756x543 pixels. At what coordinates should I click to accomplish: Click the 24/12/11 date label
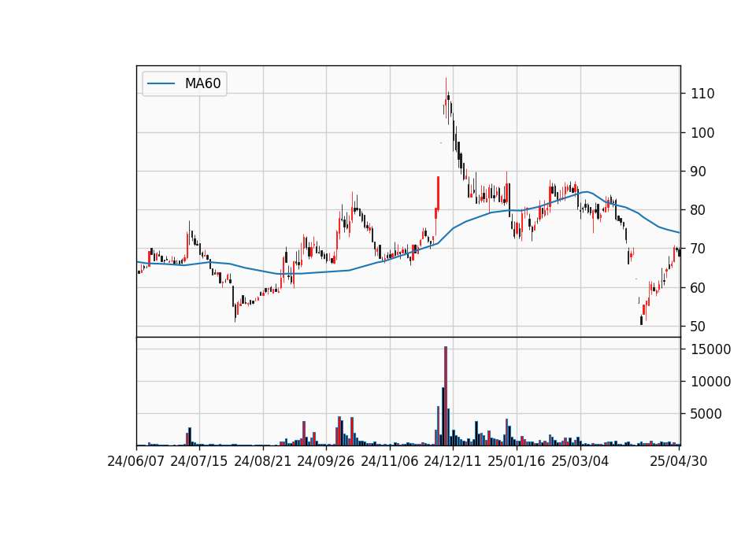click(453, 461)
